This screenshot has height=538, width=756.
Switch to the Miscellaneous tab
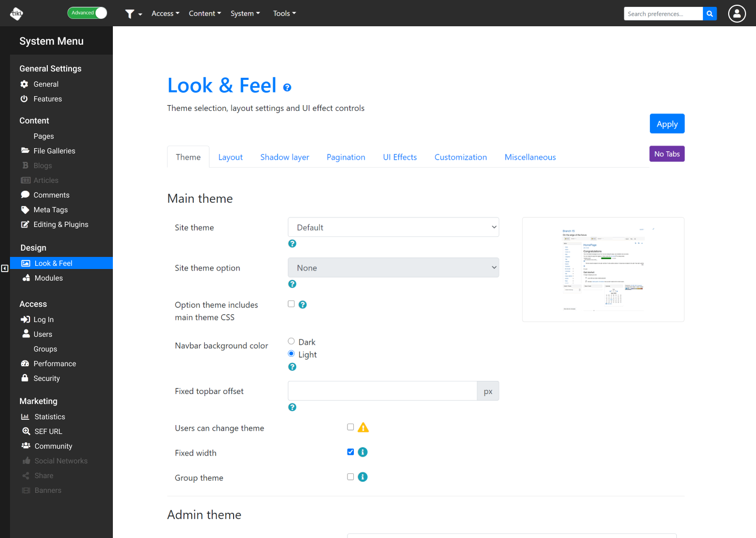[530, 157]
